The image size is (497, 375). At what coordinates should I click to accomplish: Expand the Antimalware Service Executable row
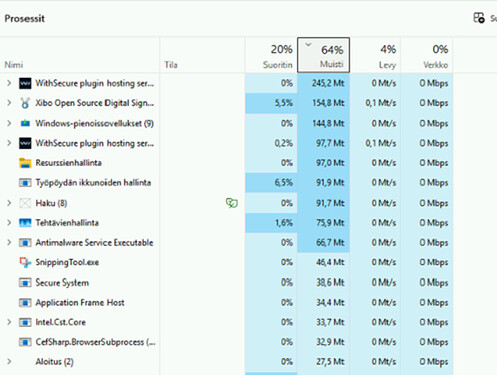click(x=9, y=242)
